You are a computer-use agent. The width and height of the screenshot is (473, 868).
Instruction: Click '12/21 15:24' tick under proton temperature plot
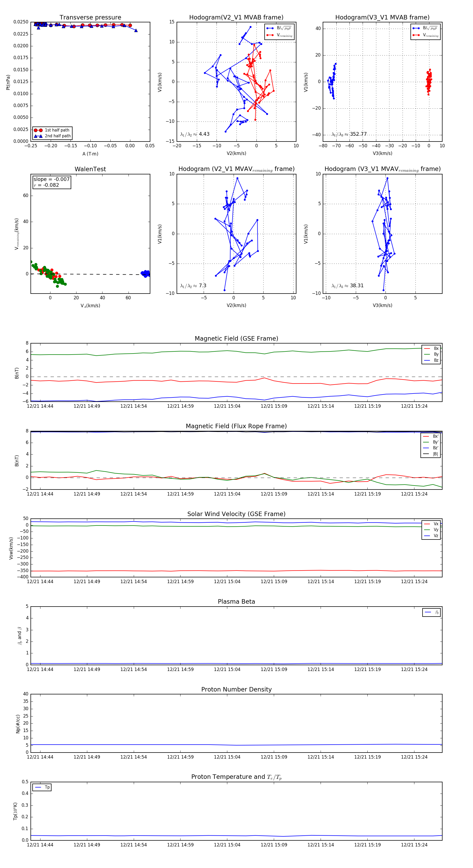coord(414,845)
